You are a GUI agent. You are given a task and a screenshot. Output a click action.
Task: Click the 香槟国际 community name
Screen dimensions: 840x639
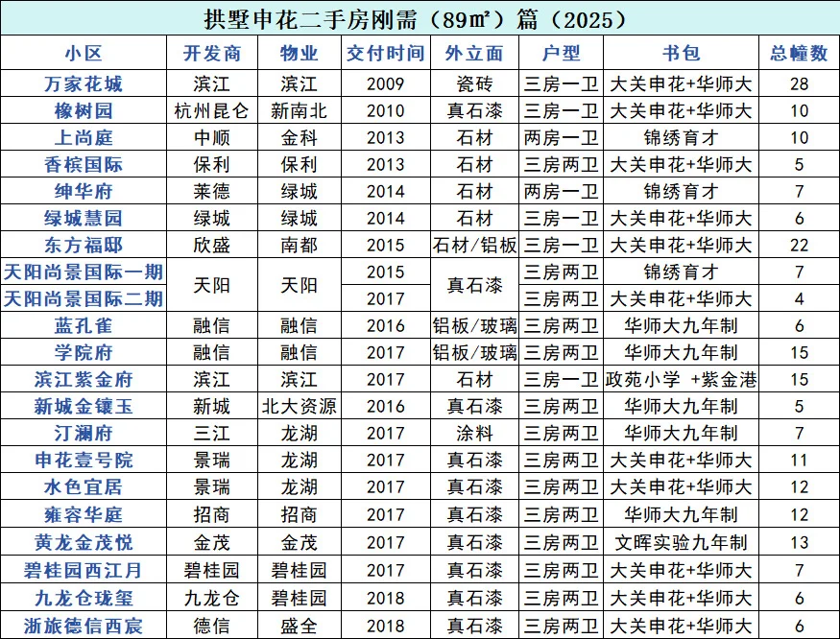point(84,164)
